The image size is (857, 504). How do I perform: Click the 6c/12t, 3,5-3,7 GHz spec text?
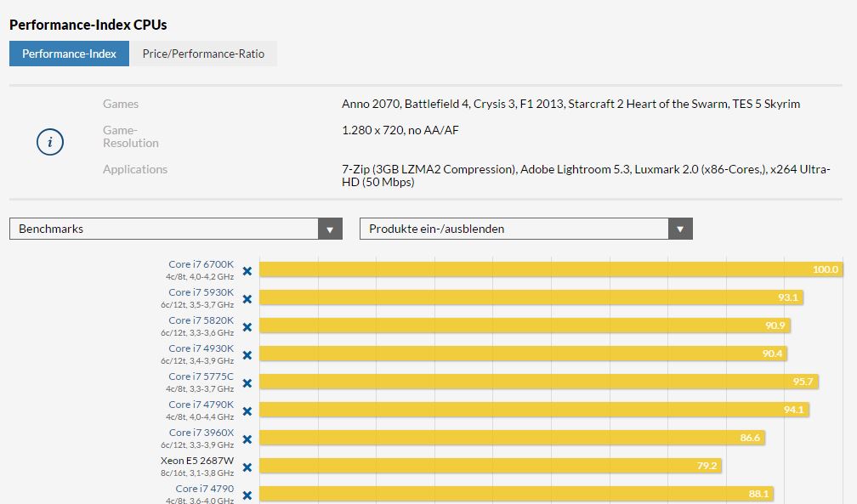tap(196, 305)
